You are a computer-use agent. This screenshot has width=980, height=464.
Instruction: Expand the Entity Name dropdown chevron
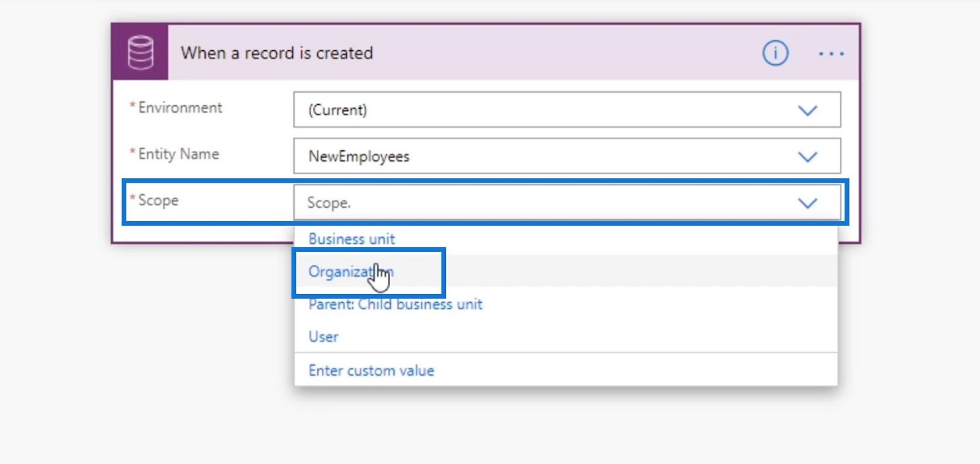(x=807, y=157)
